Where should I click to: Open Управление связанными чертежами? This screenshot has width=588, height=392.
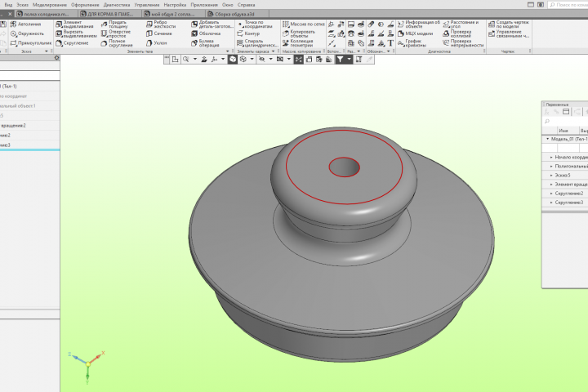pyautogui.click(x=509, y=33)
